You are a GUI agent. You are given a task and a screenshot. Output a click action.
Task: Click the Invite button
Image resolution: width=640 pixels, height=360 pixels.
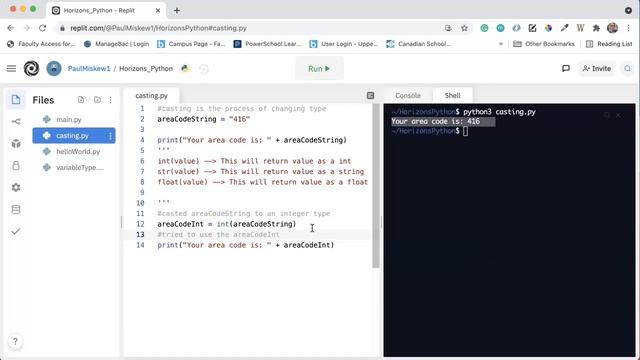[x=597, y=69]
